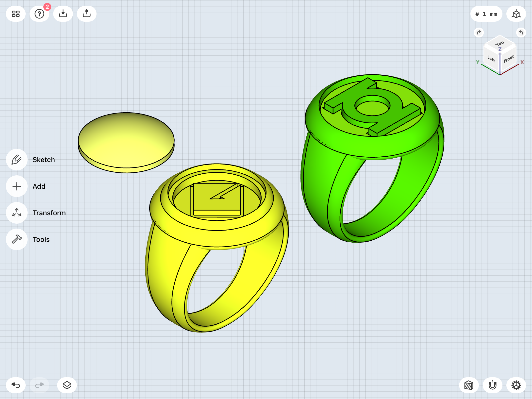Click the Add plus icon
This screenshot has width=532, height=399.
pos(17,186)
